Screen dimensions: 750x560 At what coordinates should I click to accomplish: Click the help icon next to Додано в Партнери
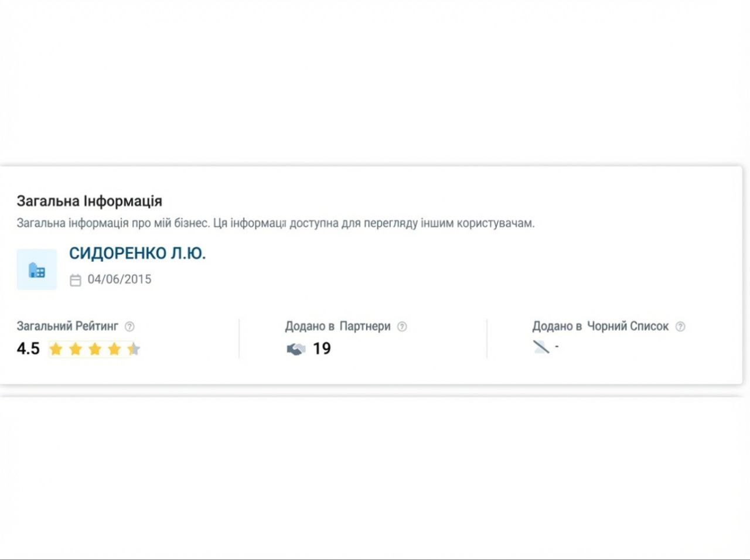tap(402, 327)
